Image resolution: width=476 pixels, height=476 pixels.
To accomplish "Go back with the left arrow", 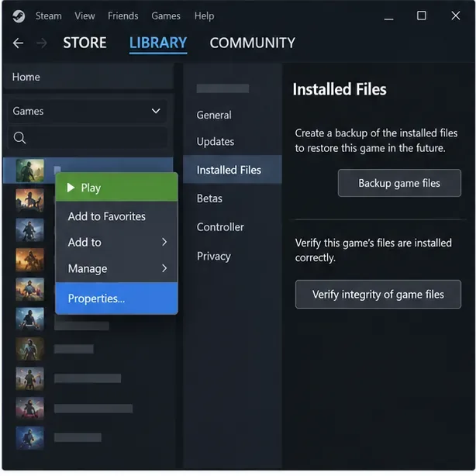I will click(x=18, y=43).
